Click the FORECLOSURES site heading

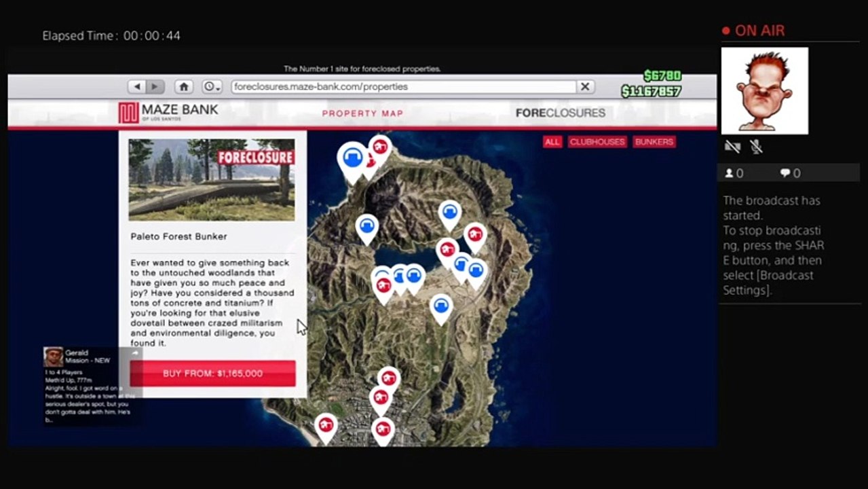(x=561, y=113)
